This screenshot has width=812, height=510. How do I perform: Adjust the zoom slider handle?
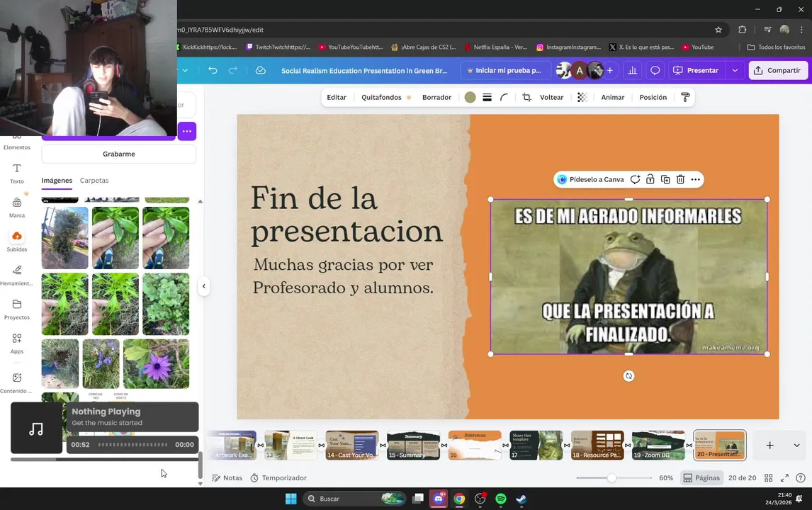[x=611, y=478]
